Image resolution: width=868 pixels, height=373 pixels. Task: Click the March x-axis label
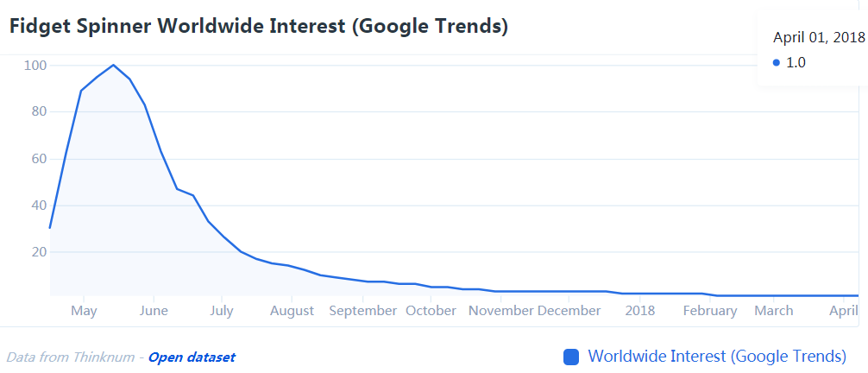(x=773, y=310)
